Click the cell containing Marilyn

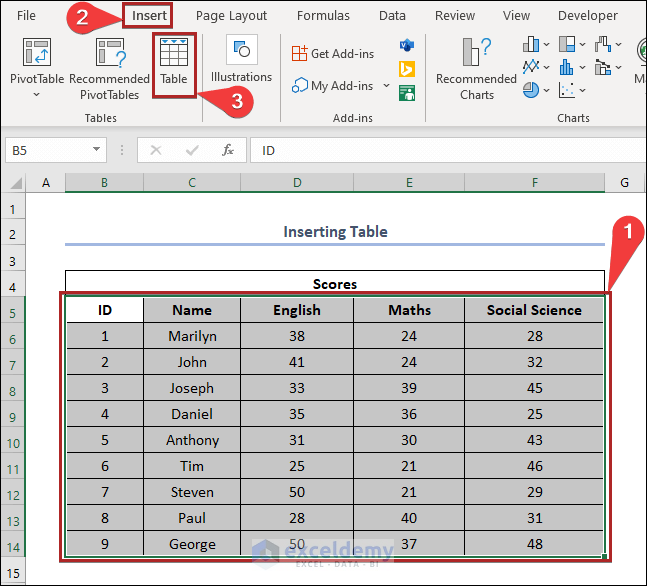192,336
